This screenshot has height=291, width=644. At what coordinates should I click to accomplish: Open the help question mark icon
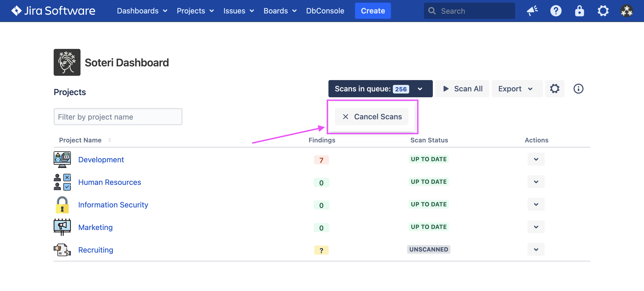coord(556,11)
